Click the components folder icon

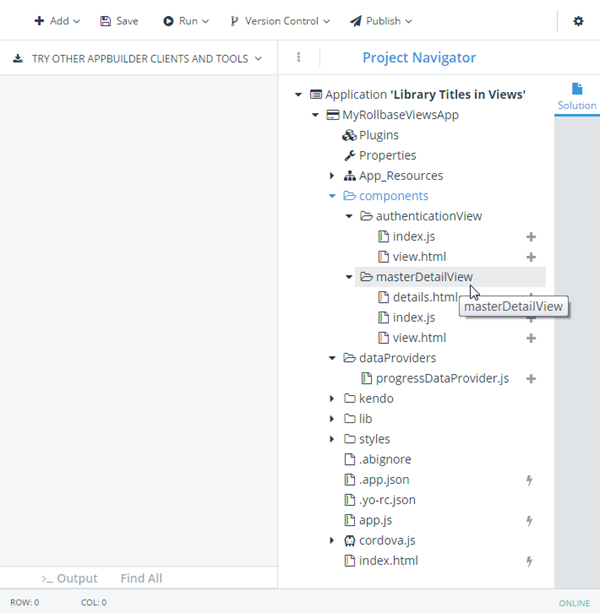click(349, 196)
